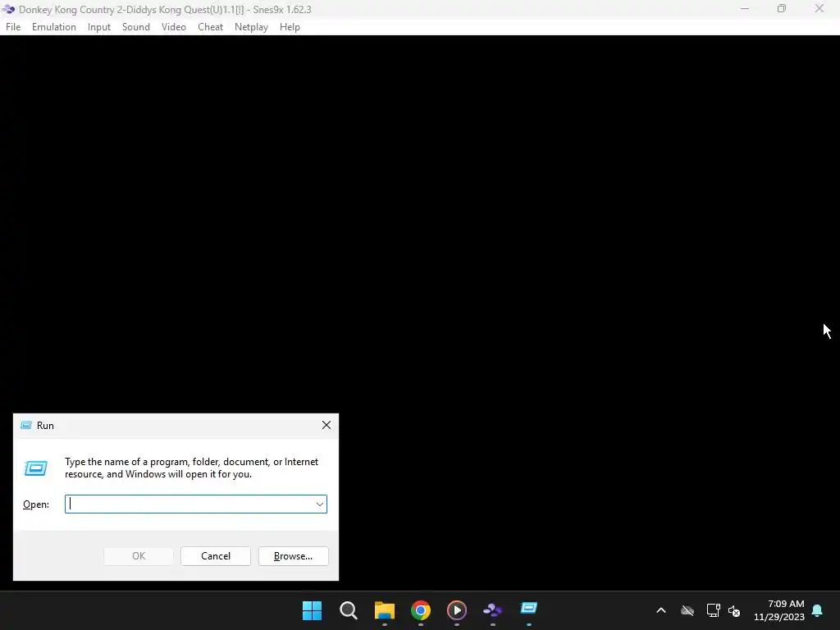The image size is (840, 630).
Task: Open Google Chrome from taskbar
Action: tap(421, 610)
